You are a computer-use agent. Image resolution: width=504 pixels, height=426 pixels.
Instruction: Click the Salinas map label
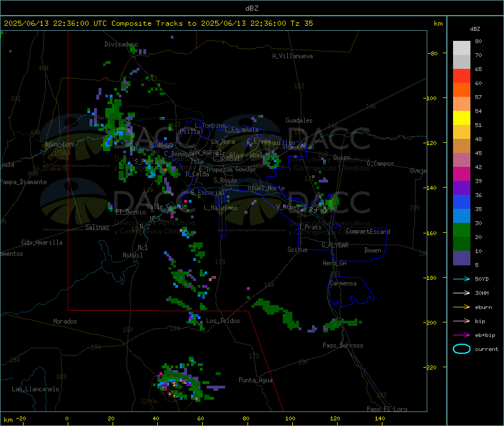97,227
